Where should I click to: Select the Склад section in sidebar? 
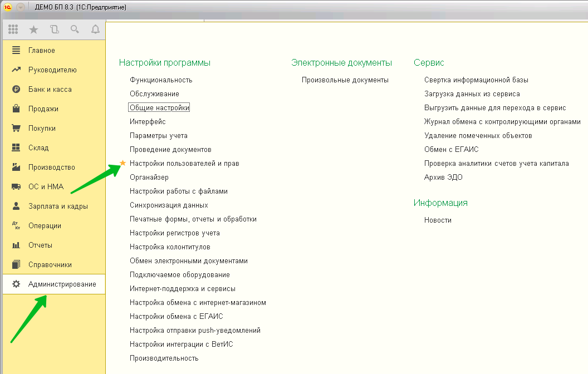coord(38,148)
